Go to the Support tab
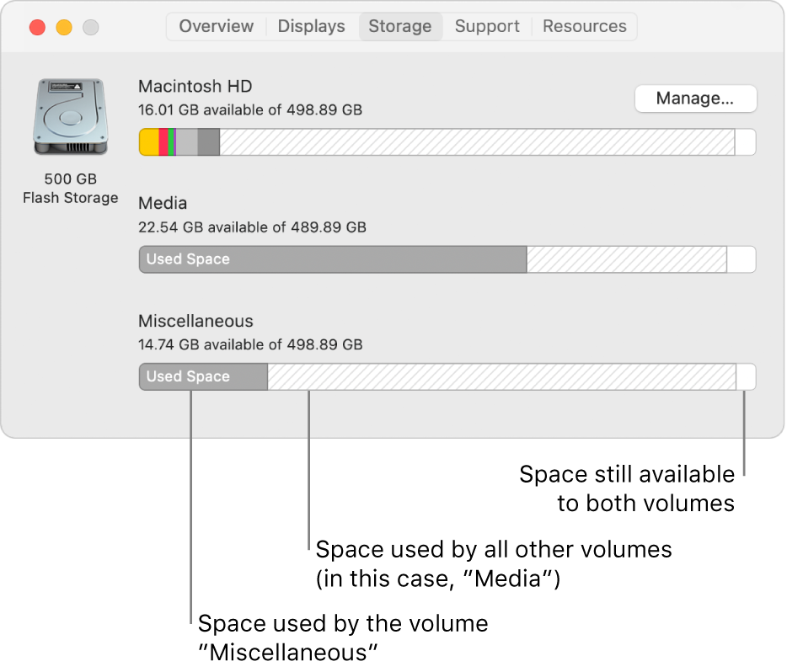 click(x=487, y=26)
